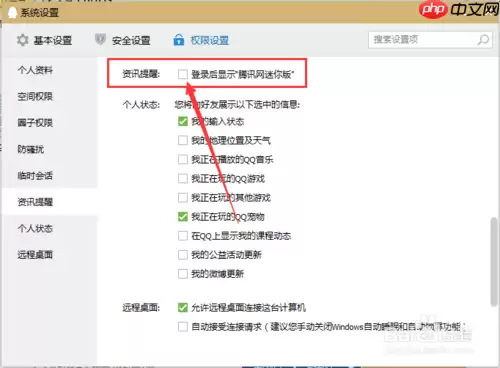Switch to the 权限设置 tab
This screenshot has height=368, width=500.
point(201,40)
